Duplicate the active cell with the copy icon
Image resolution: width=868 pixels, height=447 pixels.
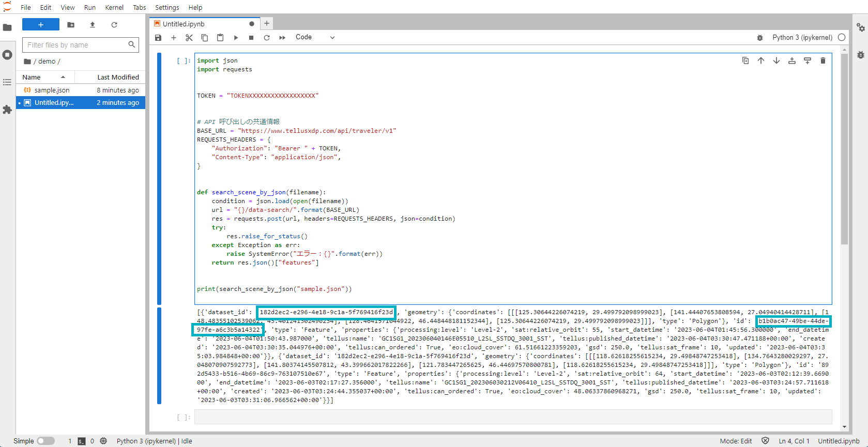coord(745,60)
